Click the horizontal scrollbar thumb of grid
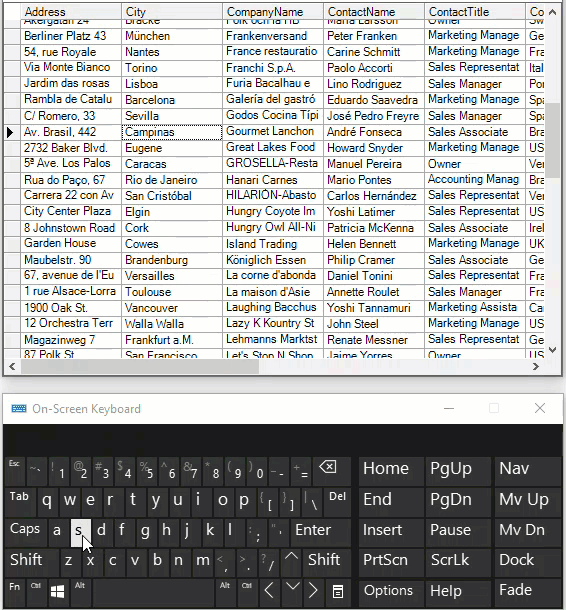 pos(140,366)
